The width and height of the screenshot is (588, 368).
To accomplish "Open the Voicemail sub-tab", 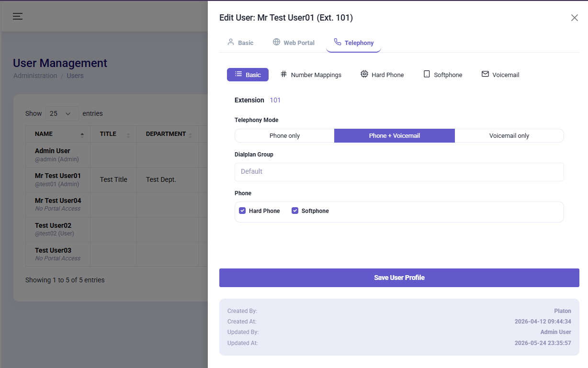I will point(500,75).
